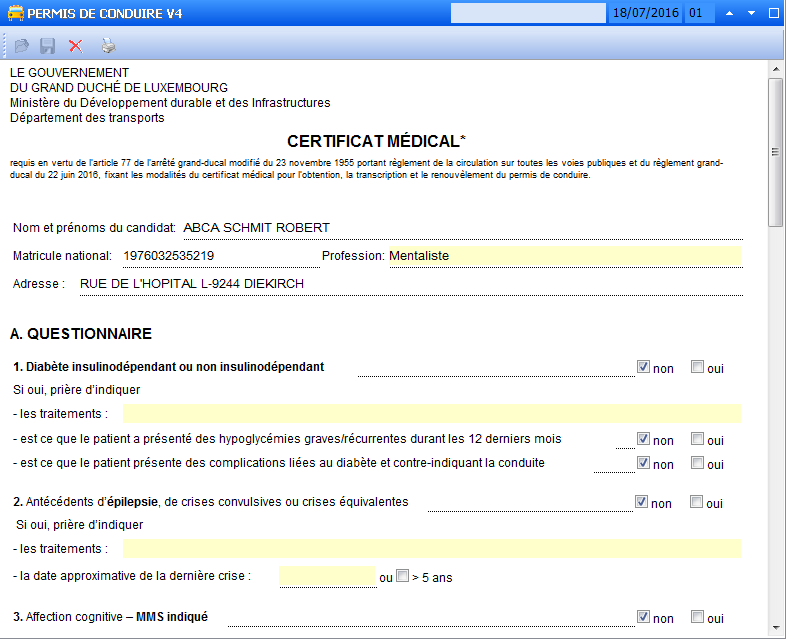Click the Profession field containing Mentaliste

click(x=564, y=256)
